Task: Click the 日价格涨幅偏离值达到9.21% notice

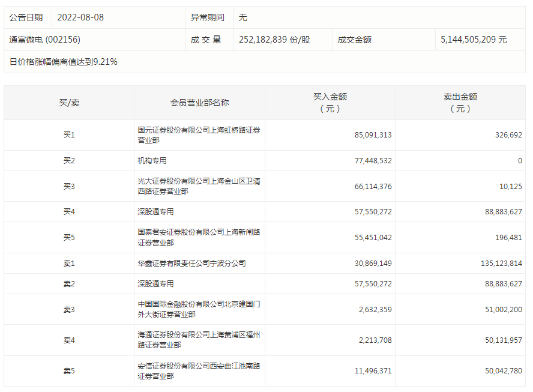Action: [x=63, y=62]
